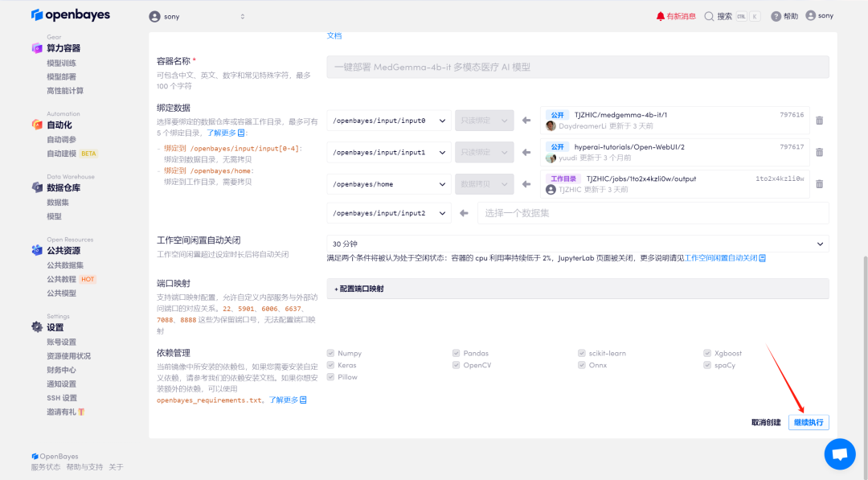Open 了解更多 link under 绑定数据
868x480 pixels.
click(226, 133)
